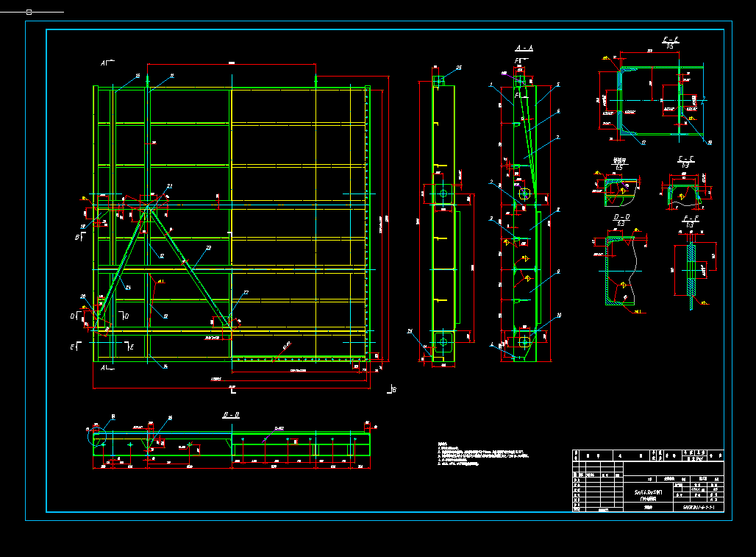Select the circular hole feature in the right side view
The height and width of the screenshot is (557, 756).
[x=526, y=194]
